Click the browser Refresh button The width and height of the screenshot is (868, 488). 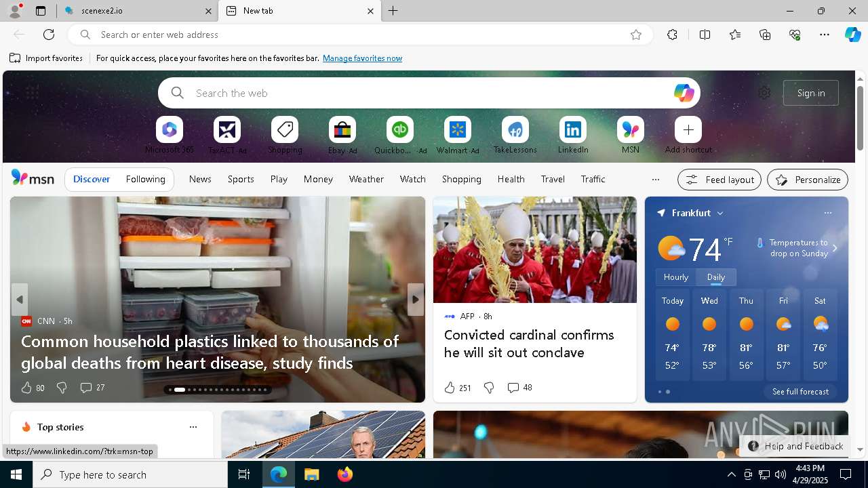49,35
